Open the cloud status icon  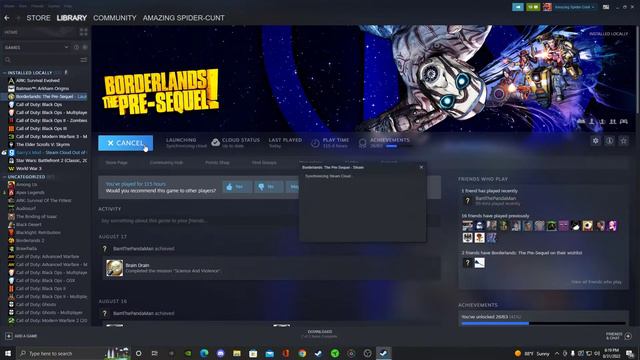(215, 142)
